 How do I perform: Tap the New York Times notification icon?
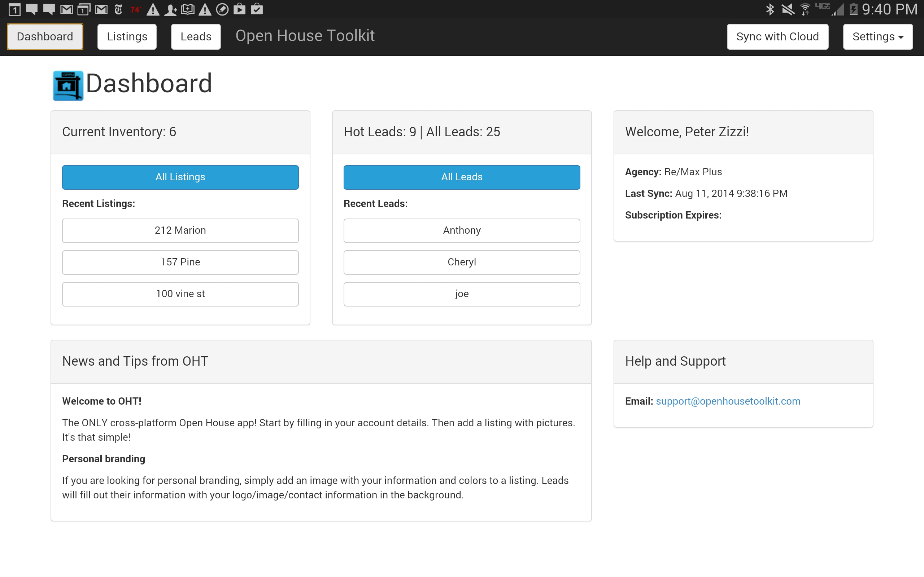pyautogui.click(x=118, y=9)
